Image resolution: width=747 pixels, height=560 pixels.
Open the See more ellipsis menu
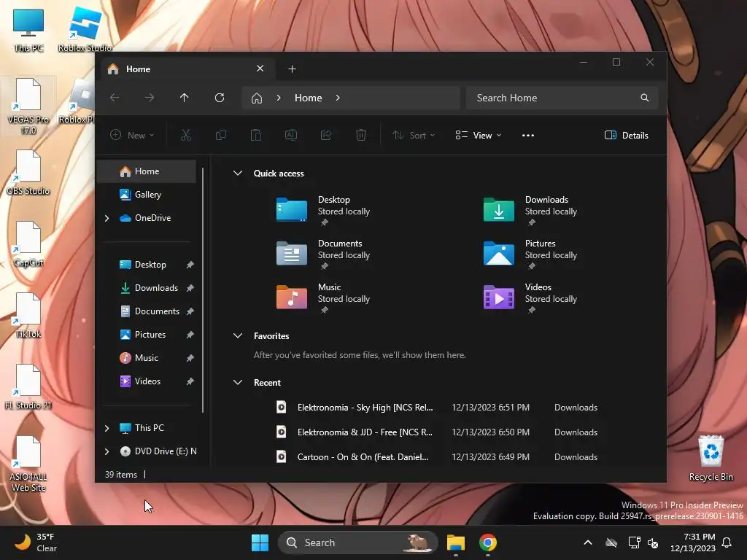[528, 135]
